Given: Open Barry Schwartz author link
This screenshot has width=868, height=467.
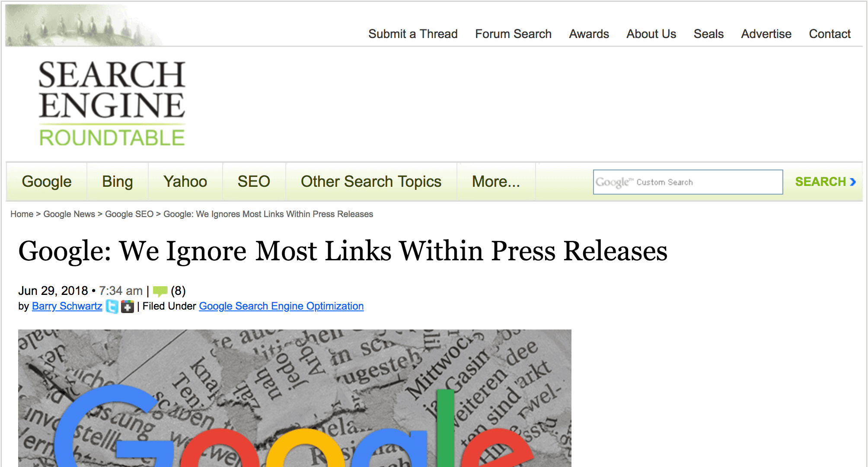Looking at the screenshot, I should point(67,306).
